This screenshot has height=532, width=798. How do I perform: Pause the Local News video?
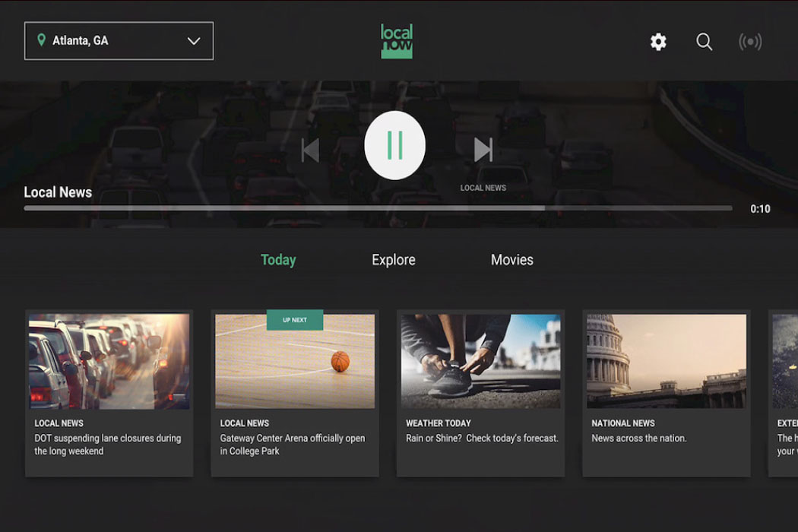coord(394,145)
